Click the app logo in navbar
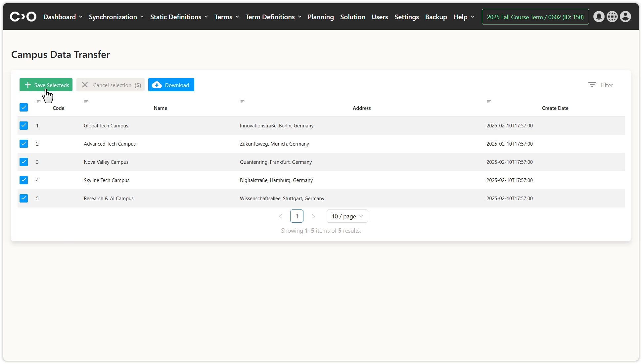This screenshot has height=364, width=642. tap(23, 17)
